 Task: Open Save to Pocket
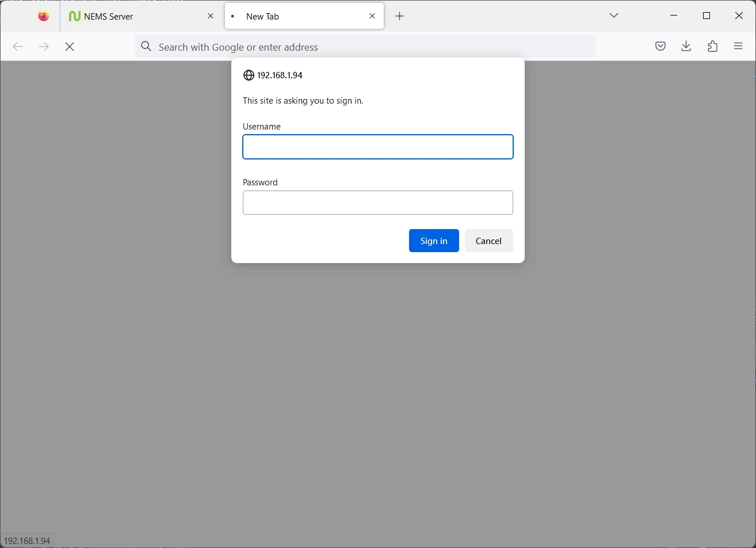coord(660,47)
